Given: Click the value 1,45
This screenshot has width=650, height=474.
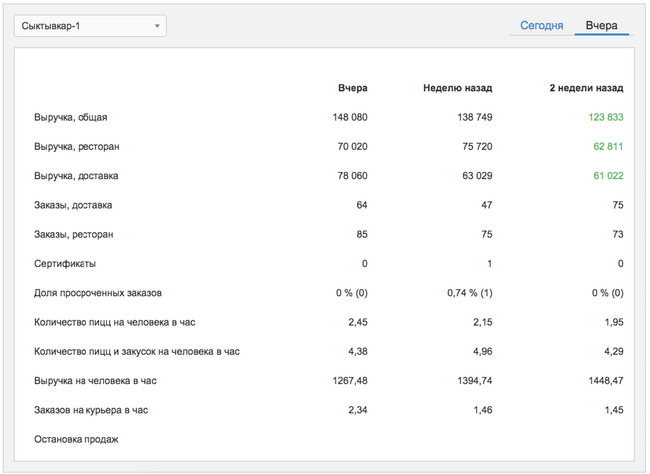Looking at the screenshot, I should [614, 411].
